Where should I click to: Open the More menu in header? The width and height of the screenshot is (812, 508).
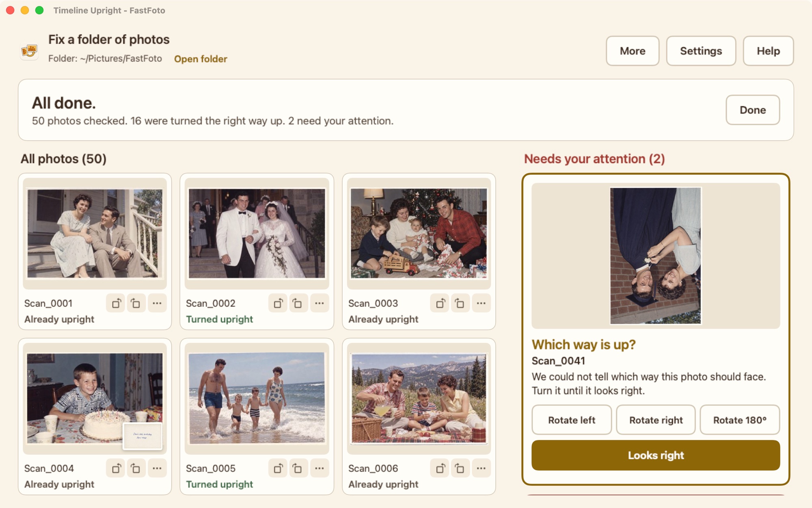tap(633, 51)
